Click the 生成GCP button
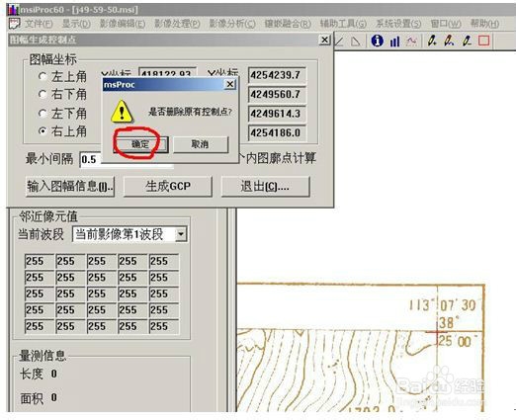Image resolution: width=516 pixels, height=420 pixels. pos(168,187)
